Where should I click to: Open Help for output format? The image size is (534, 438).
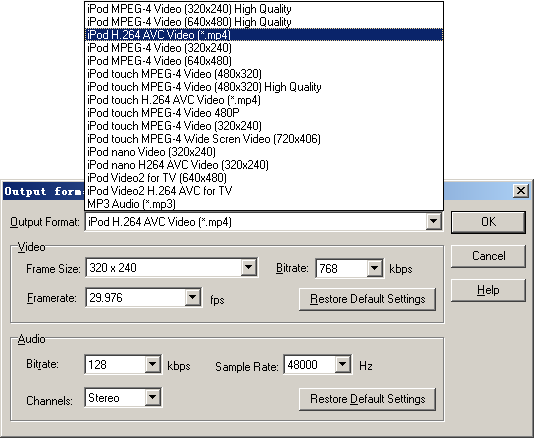pyautogui.click(x=488, y=290)
